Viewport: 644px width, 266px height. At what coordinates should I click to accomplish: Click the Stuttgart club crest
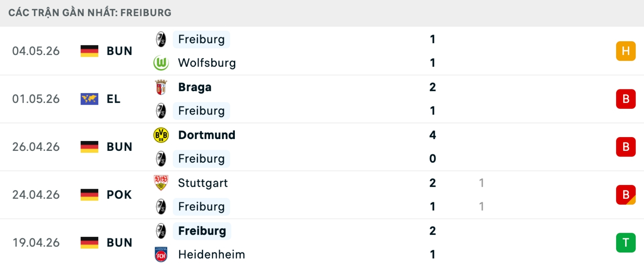(161, 183)
